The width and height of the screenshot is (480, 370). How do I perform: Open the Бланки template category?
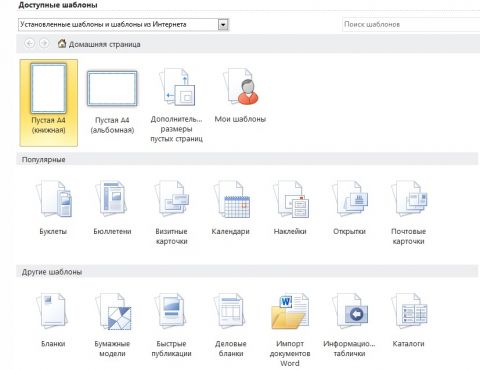point(53,320)
